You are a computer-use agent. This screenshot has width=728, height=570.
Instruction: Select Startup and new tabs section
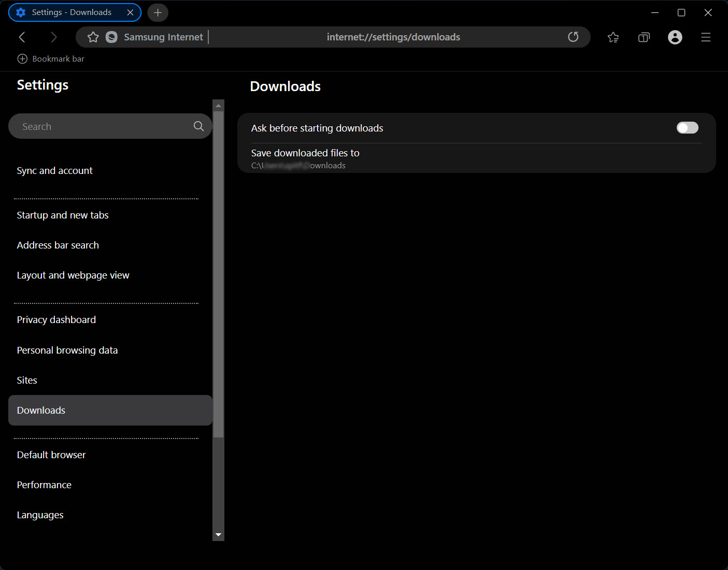(63, 215)
